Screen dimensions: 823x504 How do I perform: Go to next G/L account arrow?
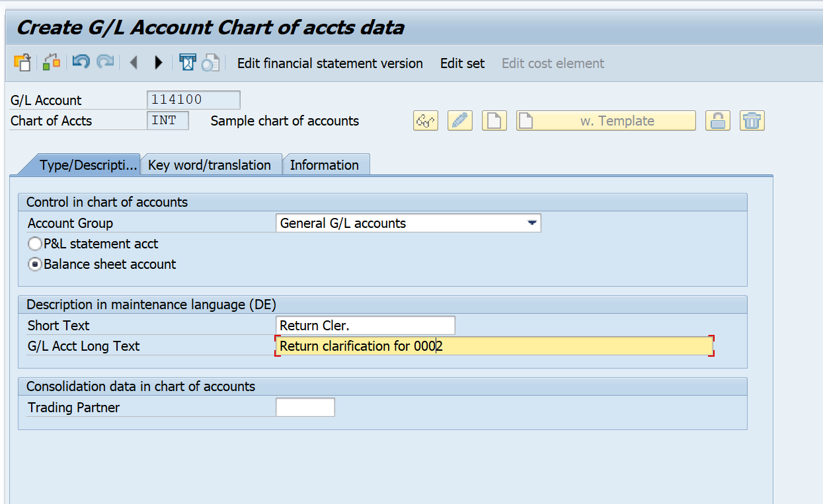[158, 63]
